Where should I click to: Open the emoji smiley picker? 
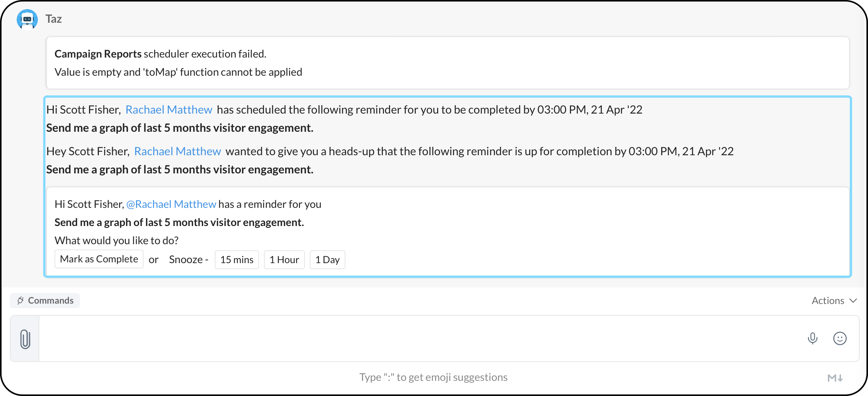(840, 338)
